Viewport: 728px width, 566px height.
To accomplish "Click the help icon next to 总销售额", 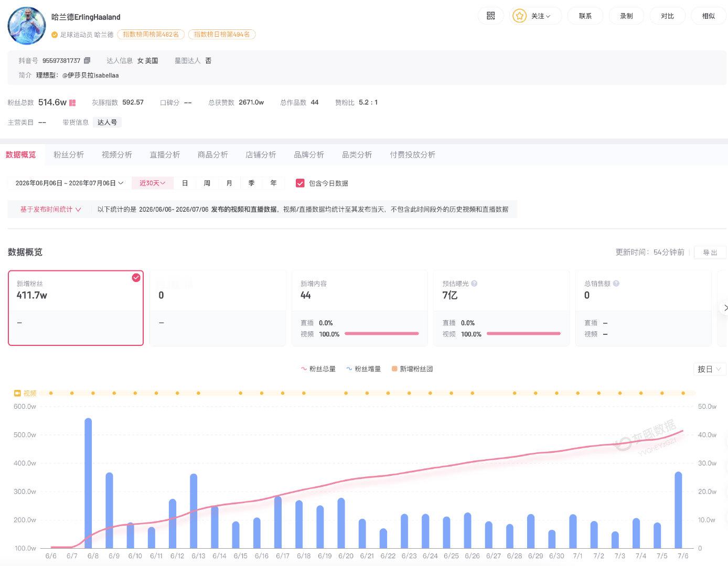I will [616, 284].
